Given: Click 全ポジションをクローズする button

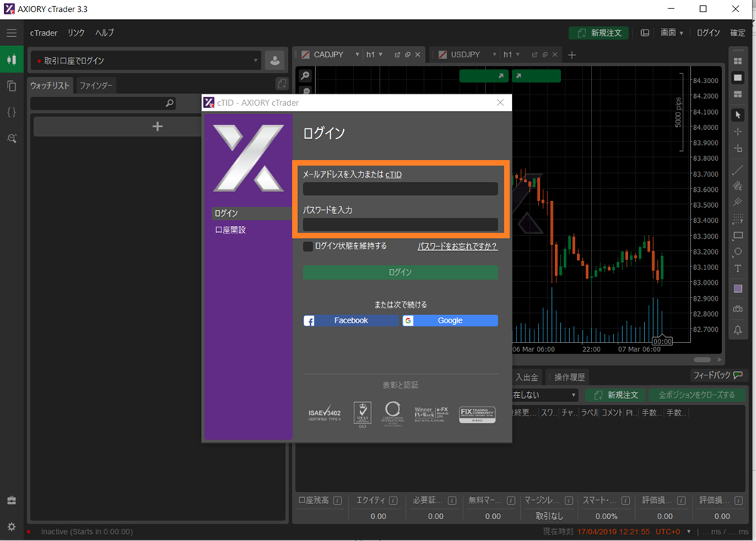Looking at the screenshot, I should pyautogui.click(x=696, y=395).
